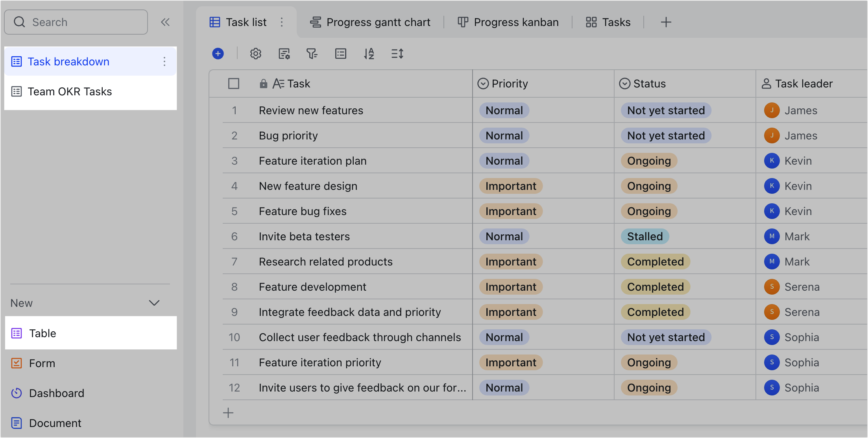Toggle the lock icon on the Task column

click(263, 84)
